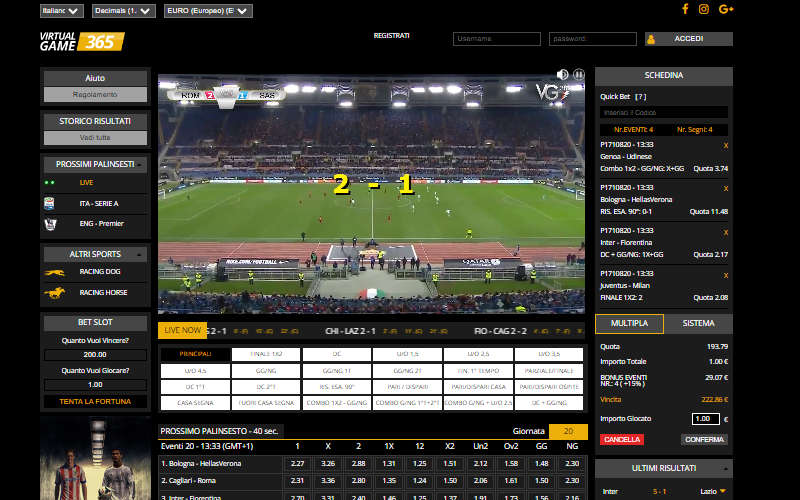Pick odds 3.36 for Cagliari - Roma draw
Image resolution: width=800 pixels, height=500 pixels.
click(328, 481)
